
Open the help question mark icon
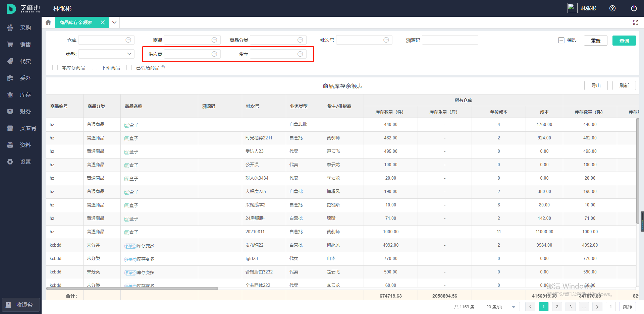pos(612,8)
